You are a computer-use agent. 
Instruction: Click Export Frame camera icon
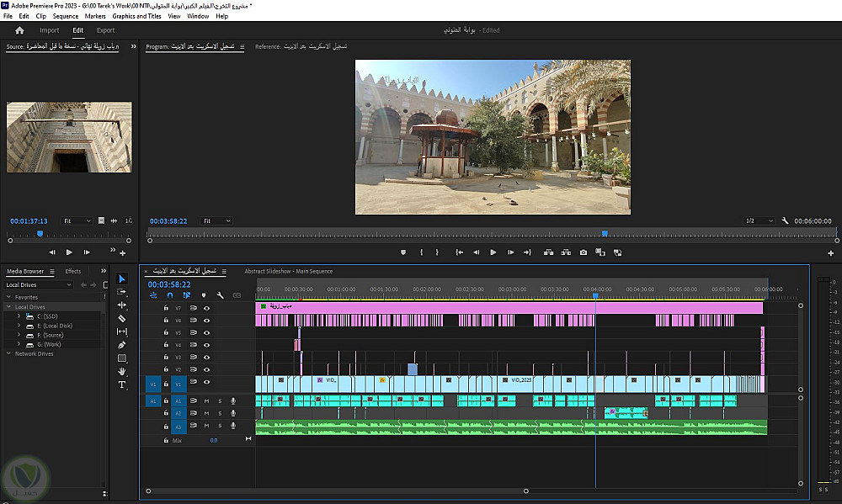pos(583,252)
